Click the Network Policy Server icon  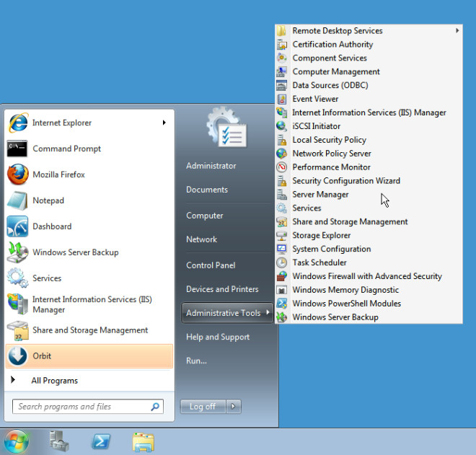coord(282,154)
